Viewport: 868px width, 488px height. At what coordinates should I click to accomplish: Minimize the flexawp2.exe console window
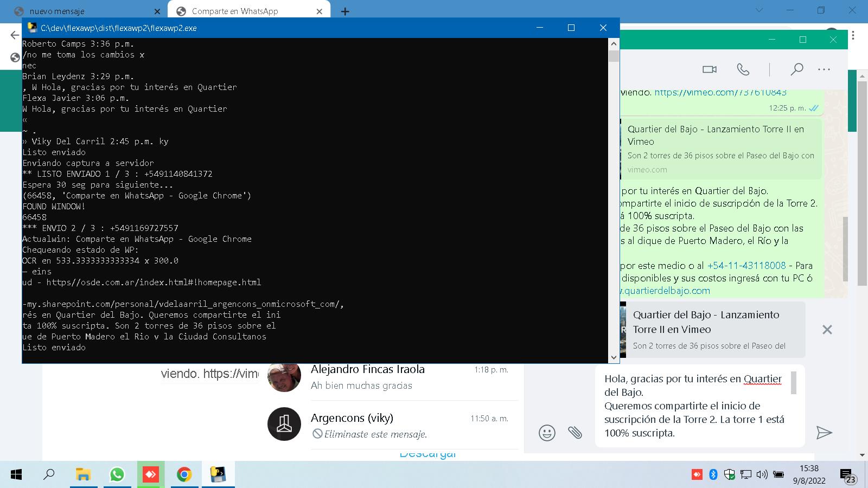coord(540,28)
